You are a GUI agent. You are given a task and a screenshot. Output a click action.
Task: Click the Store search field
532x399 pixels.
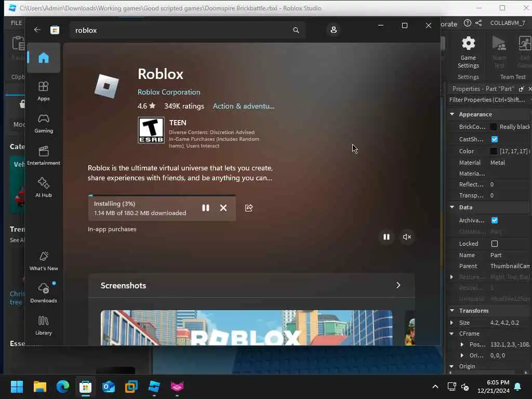(181, 30)
